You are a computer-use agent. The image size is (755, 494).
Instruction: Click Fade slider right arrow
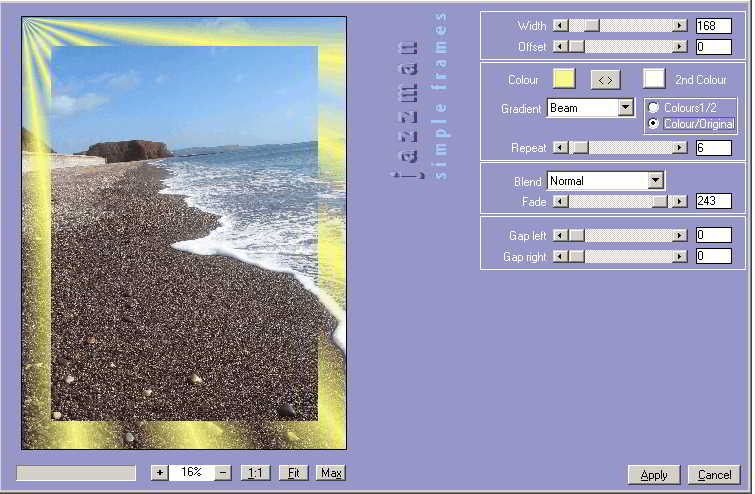click(x=680, y=201)
